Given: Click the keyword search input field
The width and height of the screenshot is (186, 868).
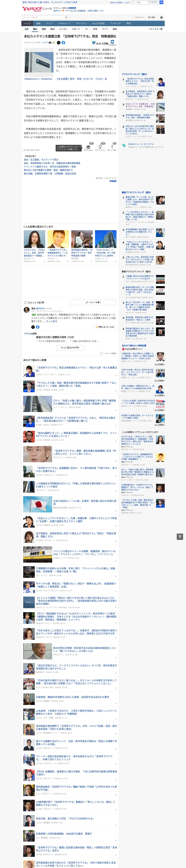Looking at the screenshot, I should click(44, 17).
